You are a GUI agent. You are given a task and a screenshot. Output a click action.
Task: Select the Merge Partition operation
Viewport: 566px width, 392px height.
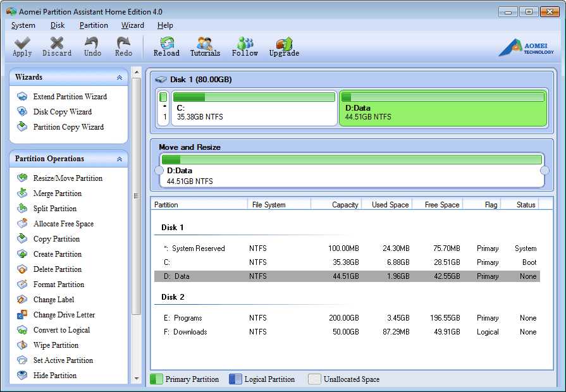tap(57, 193)
